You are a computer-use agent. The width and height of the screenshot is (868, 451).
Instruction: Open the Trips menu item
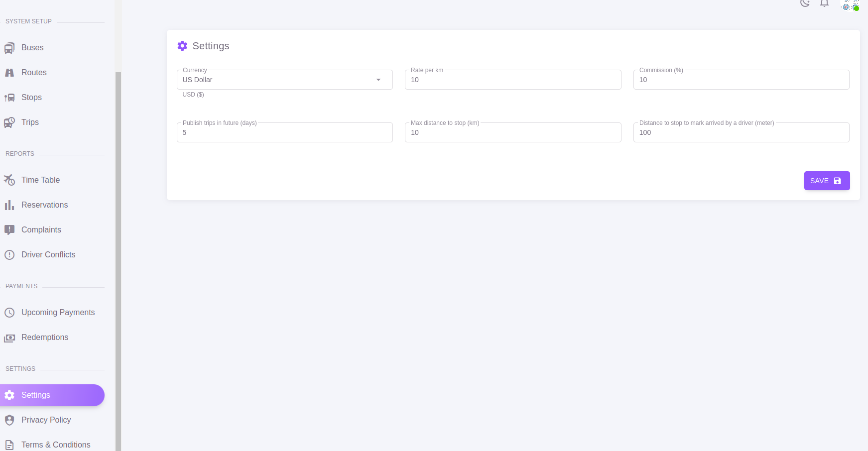30,122
